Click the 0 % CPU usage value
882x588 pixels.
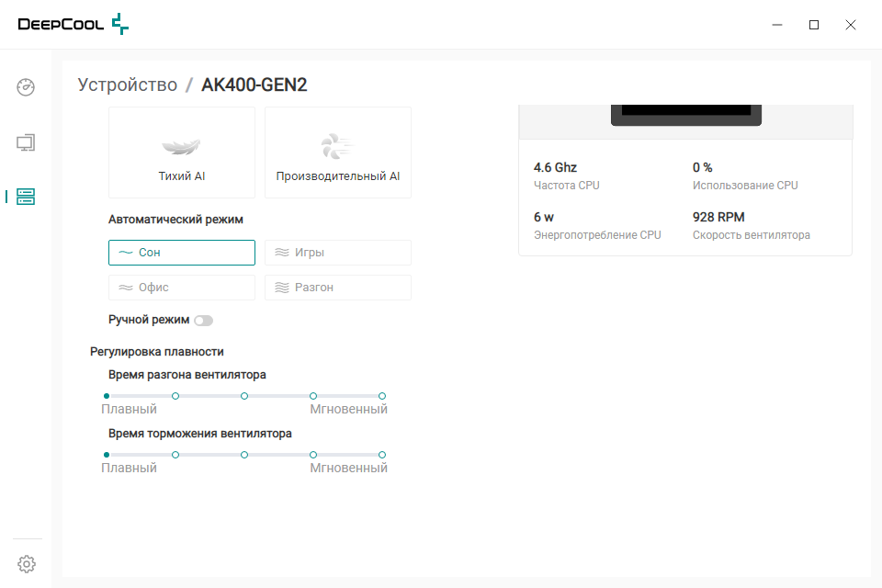tap(703, 168)
